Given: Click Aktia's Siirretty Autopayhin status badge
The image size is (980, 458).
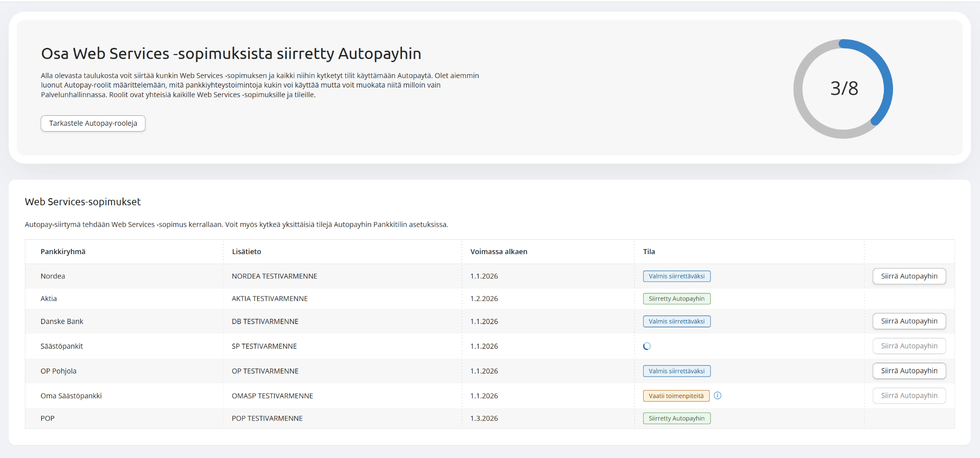Looking at the screenshot, I should (676, 299).
